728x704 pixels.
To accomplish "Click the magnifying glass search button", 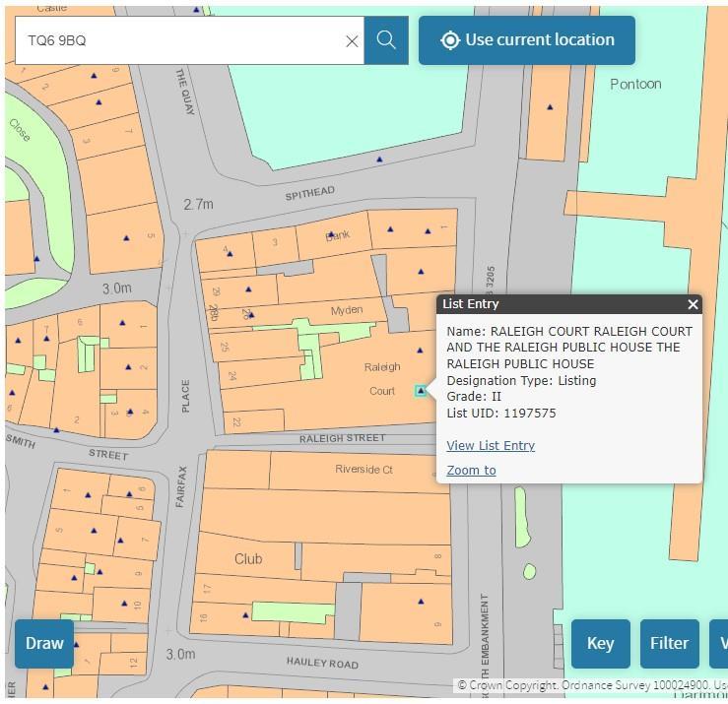I will click(386, 40).
